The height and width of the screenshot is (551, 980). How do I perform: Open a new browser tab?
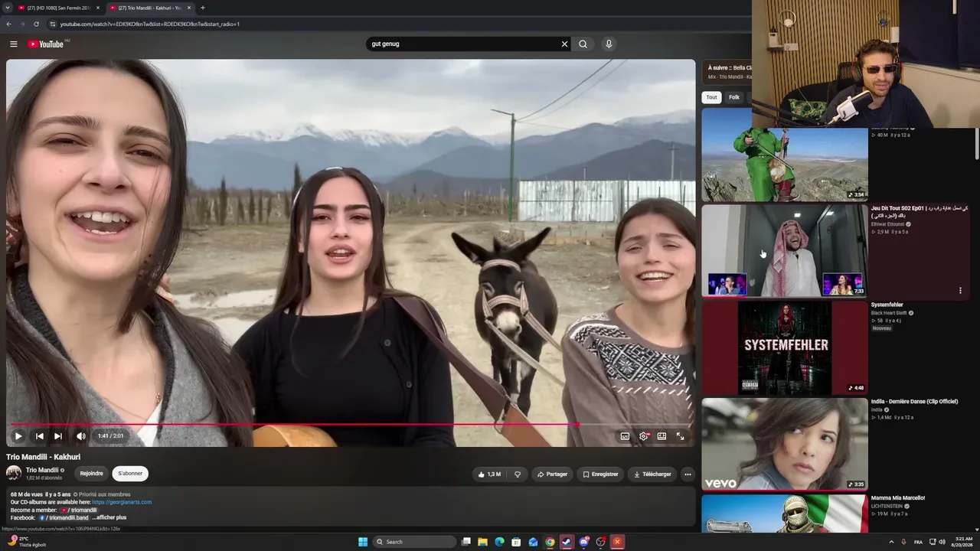202,8
